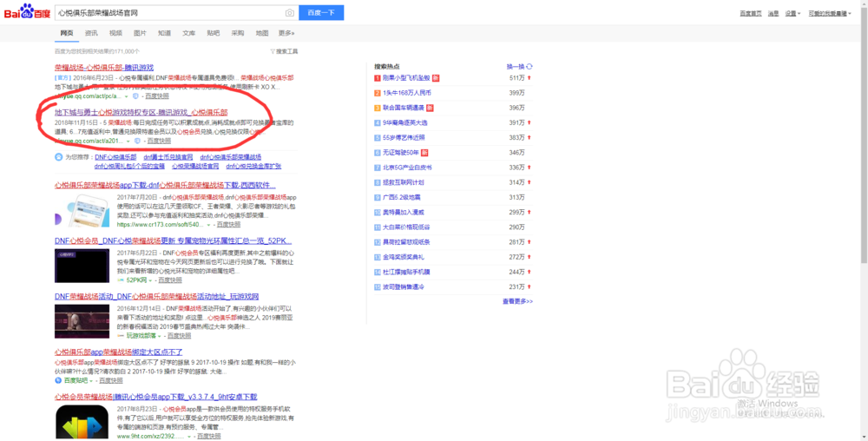Click the shield icon beside xinyue.qq.com/act/pc

coord(135,96)
